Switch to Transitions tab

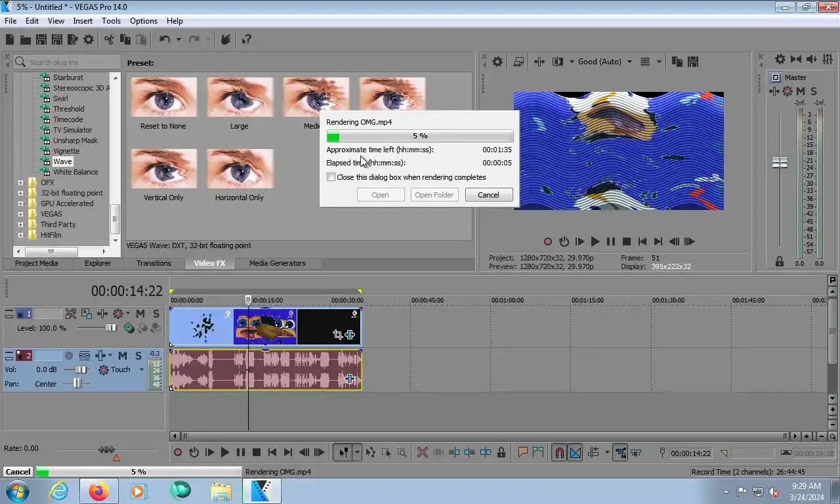coord(154,263)
